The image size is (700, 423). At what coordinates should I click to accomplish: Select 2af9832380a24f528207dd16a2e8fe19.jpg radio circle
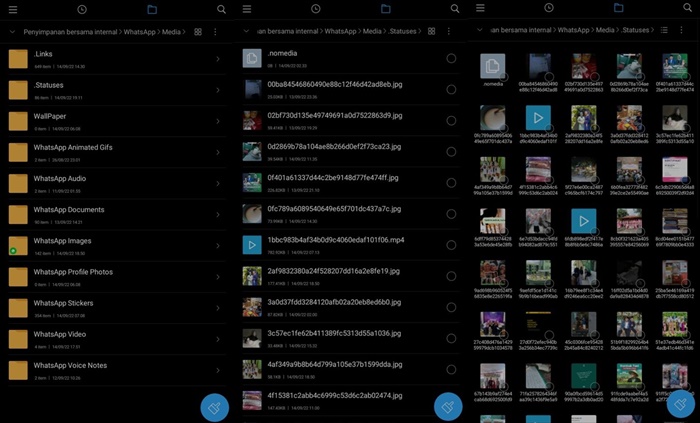click(451, 276)
